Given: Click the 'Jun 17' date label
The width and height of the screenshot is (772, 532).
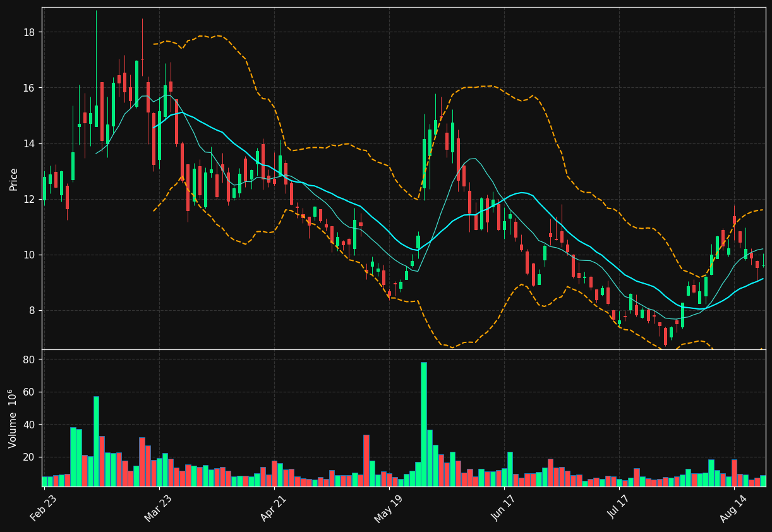Looking at the screenshot, I should coord(502,509).
